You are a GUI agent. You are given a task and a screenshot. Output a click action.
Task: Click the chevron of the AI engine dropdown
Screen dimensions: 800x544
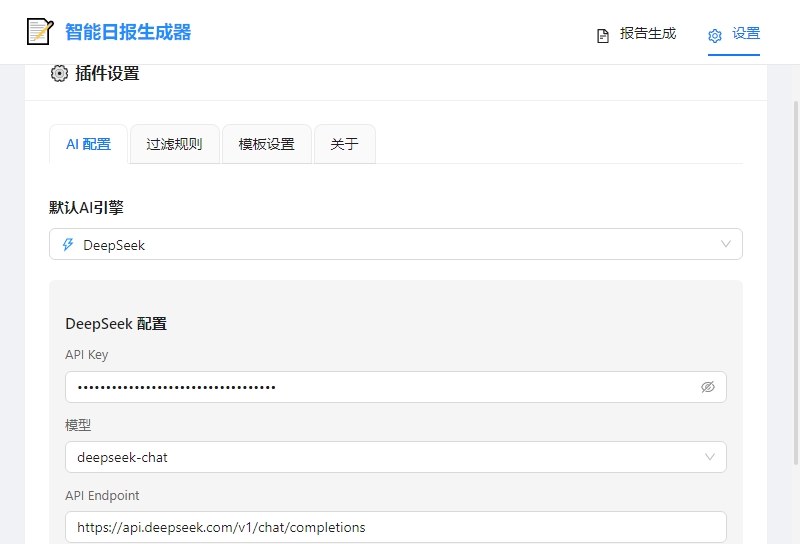pos(726,244)
